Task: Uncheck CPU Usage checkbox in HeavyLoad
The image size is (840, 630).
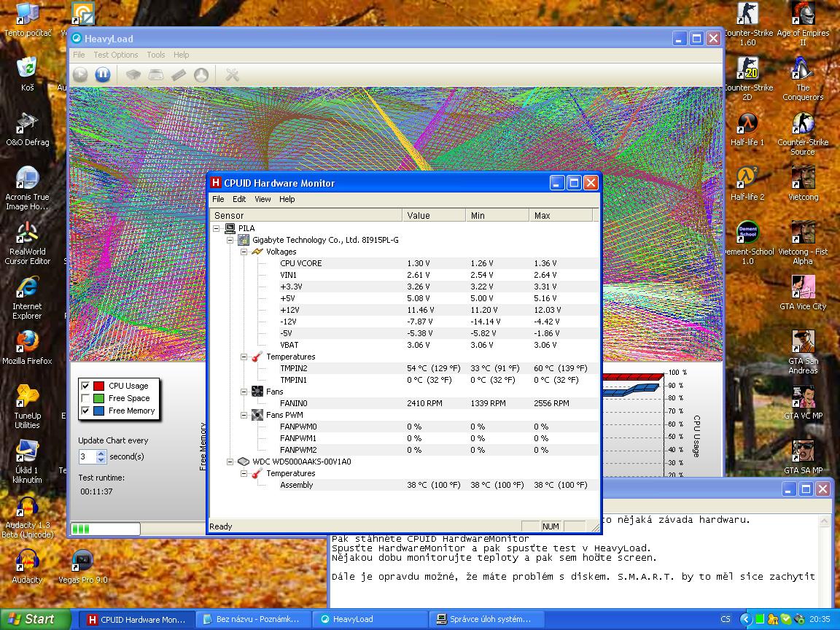Action: 85,386
